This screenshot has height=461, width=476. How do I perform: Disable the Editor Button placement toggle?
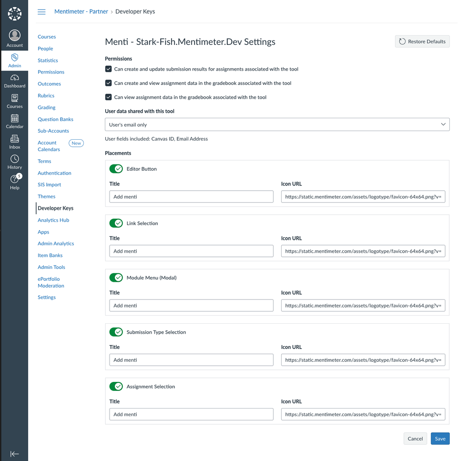(116, 169)
